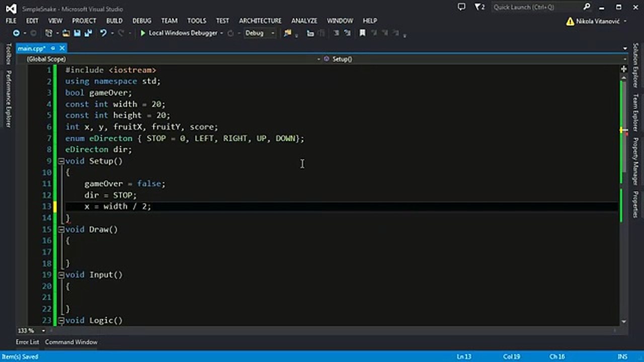
Task: Open the FILE menu
Action: (11, 21)
